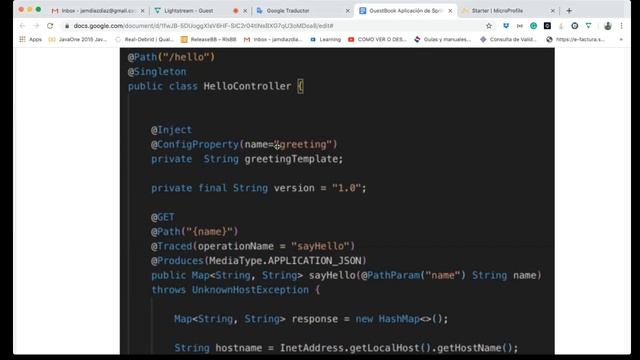This screenshot has width=640, height=360.
Task: Close the GuestBook document tab
Action: [x=450, y=11]
